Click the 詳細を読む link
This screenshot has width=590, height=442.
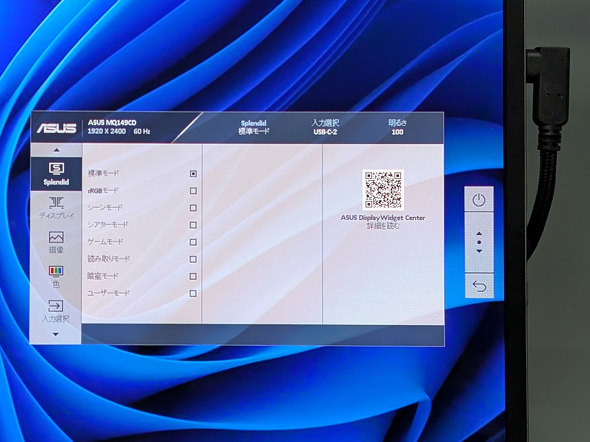coord(383,226)
